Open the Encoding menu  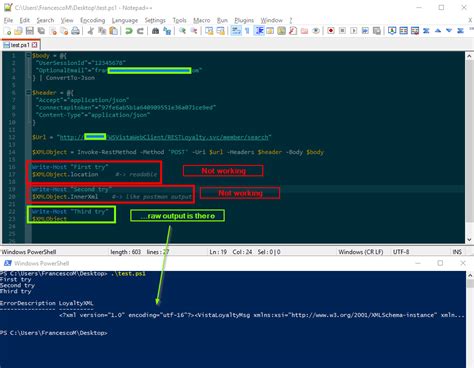92,20
